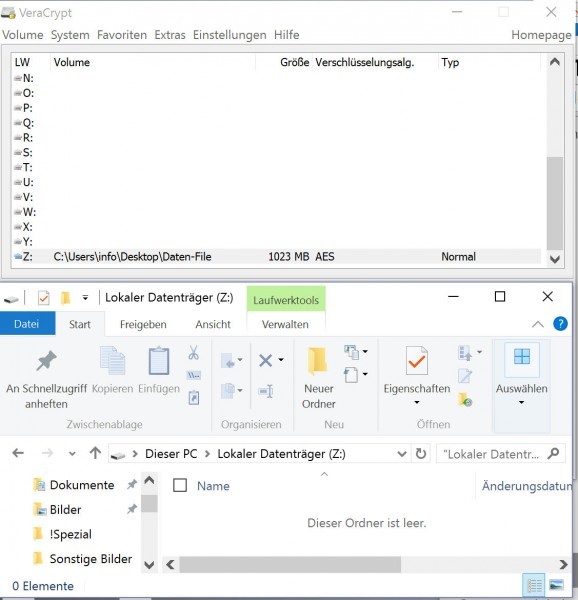Click the VeraCrypt drive list scrollbar thumb
The height and width of the screenshot is (600, 578).
(x=555, y=203)
